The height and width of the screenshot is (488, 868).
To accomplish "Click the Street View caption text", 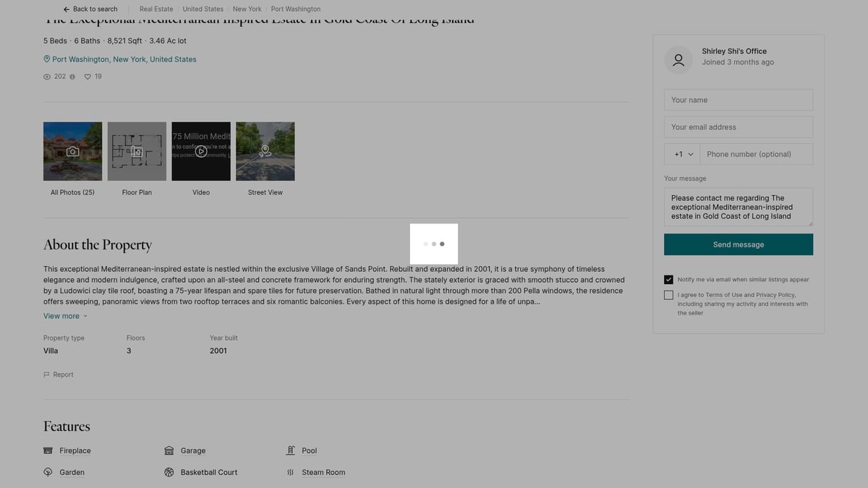I will pyautogui.click(x=265, y=192).
